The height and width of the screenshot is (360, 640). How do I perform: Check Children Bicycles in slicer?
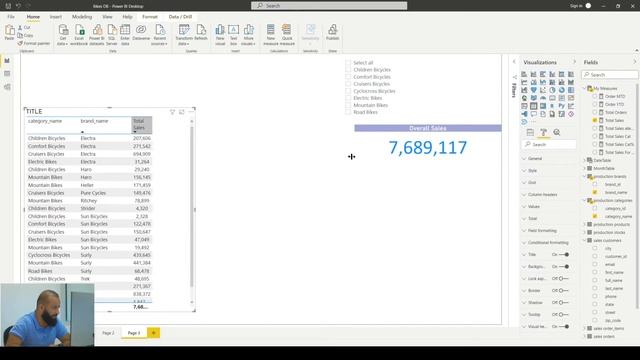point(348,70)
